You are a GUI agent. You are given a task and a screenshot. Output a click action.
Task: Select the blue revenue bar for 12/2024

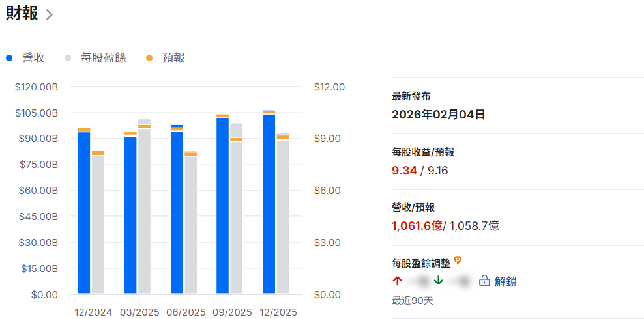pyautogui.click(x=84, y=213)
